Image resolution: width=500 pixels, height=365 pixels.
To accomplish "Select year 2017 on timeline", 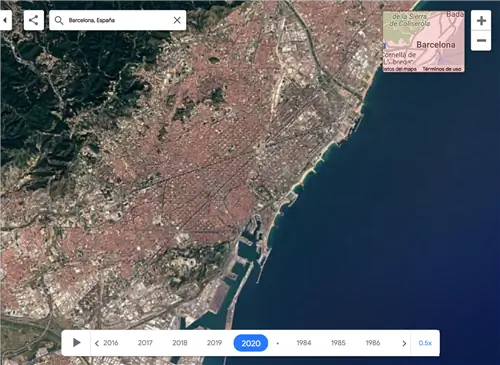I will (x=145, y=343).
